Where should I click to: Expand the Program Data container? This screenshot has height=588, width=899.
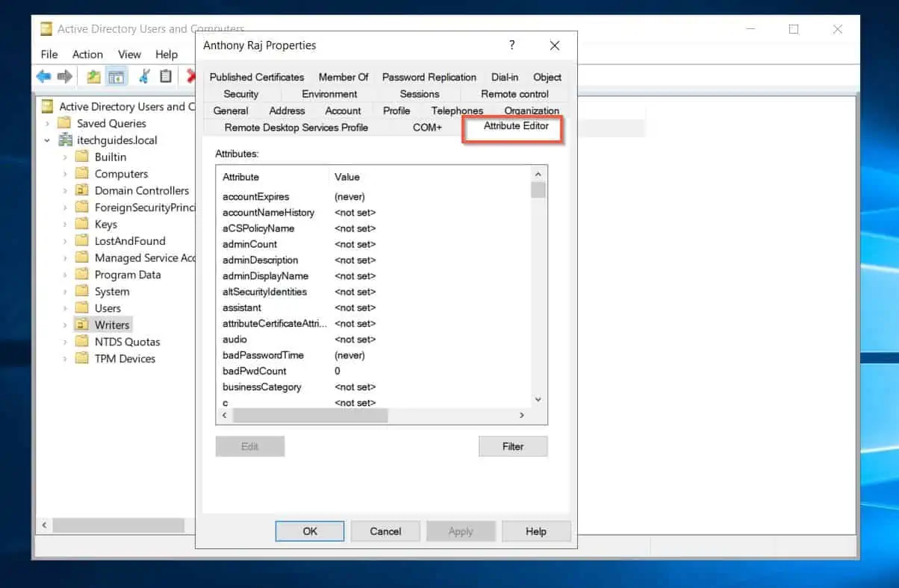pos(65,275)
